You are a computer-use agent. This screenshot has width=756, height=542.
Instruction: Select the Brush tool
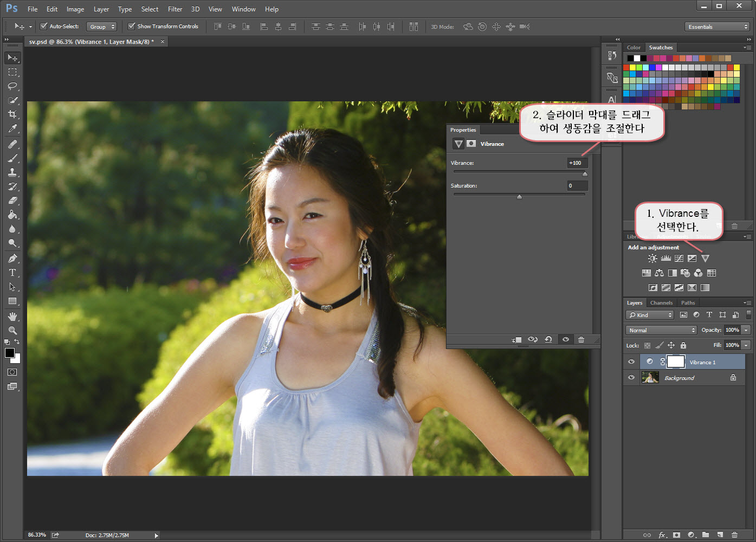tap(12, 158)
